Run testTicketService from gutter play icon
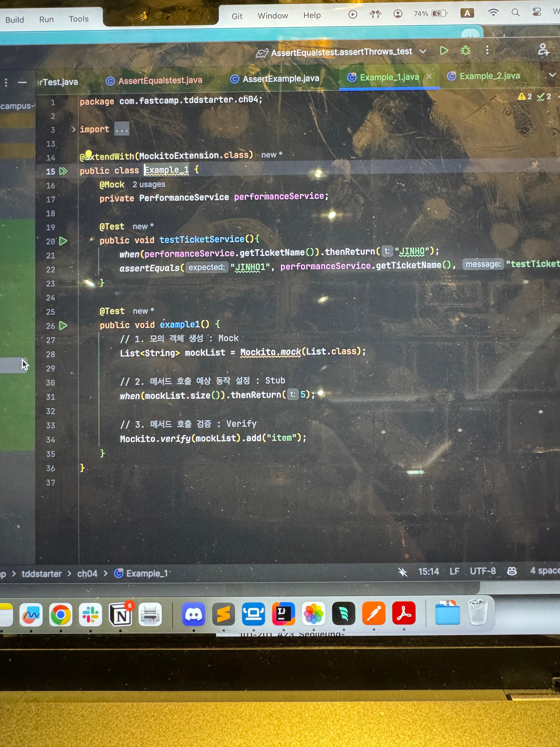The image size is (560, 747). 63,241
